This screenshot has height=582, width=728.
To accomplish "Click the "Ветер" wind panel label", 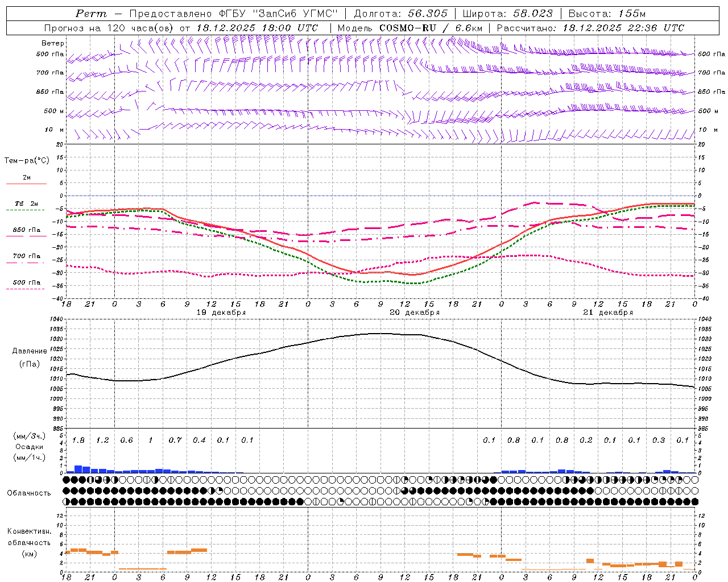I will (x=53, y=43).
